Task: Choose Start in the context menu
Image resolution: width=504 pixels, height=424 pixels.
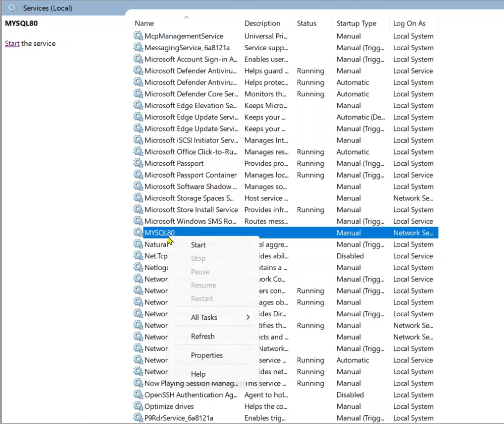Action: tap(198, 245)
